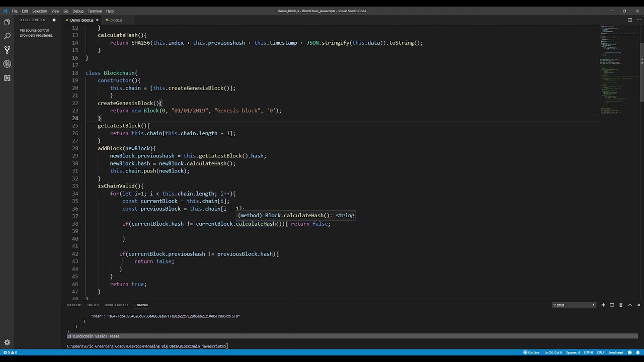The height and width of the screenshot is (362, 644).
Task: Open the notifications bell in status bar
Action: (x=637, y=352)
